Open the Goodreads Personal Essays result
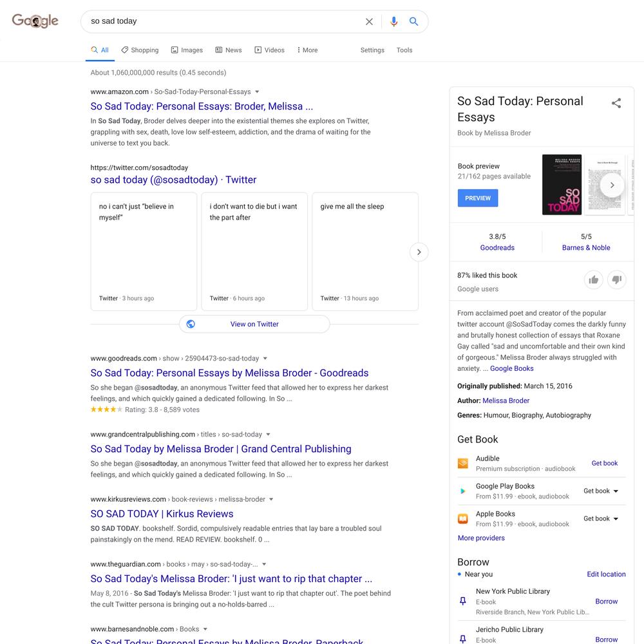Viewport: 644px width, 644px height. (230, 373)
